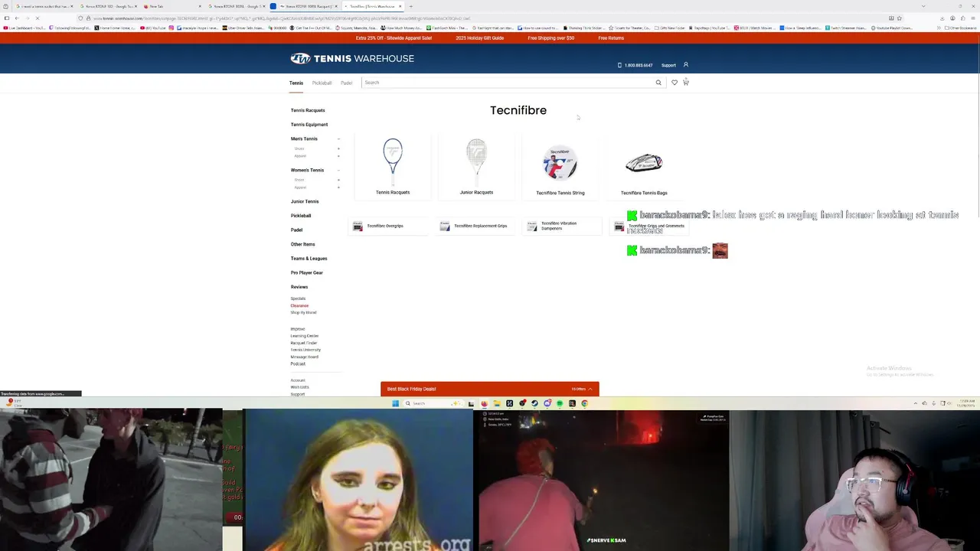Image resolution: width=980 pixels, height=551 pixels.
Task: Click the Tennis University link
Action: (305, 350)
